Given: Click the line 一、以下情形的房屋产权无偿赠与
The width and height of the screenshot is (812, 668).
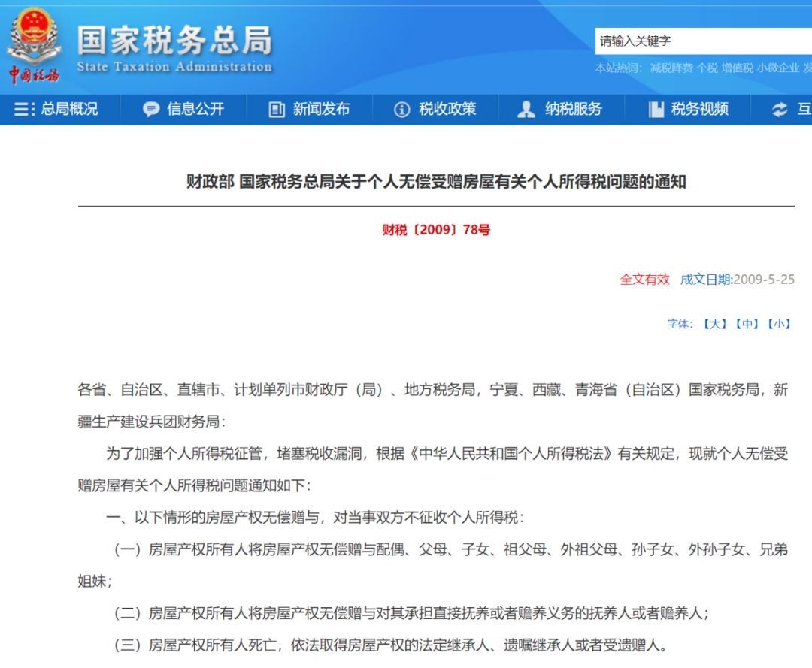Looking at the screenshot, I should (315, 518).
